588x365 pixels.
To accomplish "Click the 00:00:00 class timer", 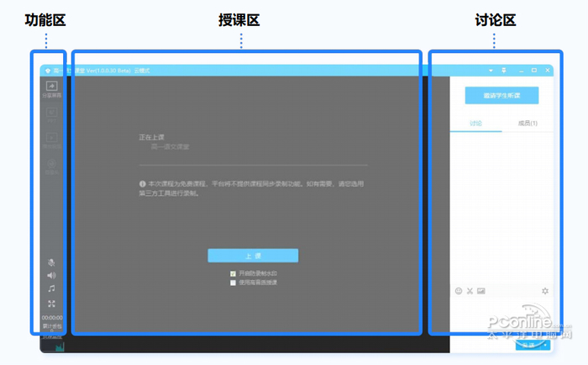I will (52, 318).
